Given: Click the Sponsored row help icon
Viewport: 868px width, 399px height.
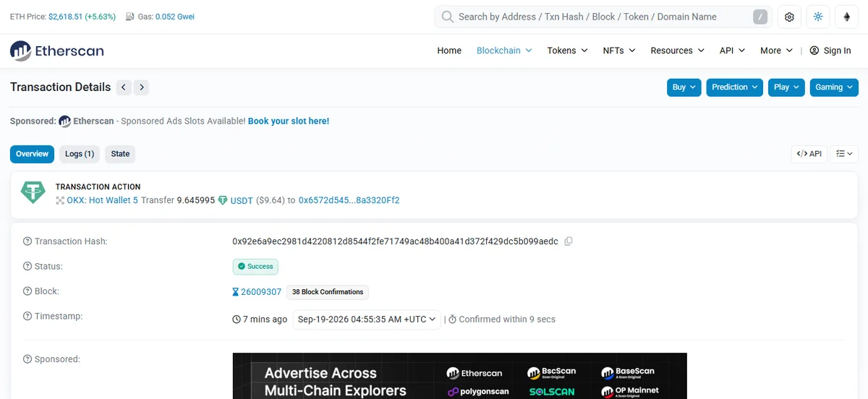Looking at the screenshot, I should pos(27,359).
